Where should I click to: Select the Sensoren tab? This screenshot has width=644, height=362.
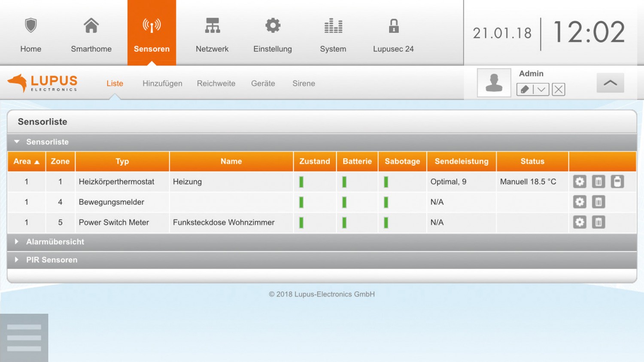coord(152,33)
